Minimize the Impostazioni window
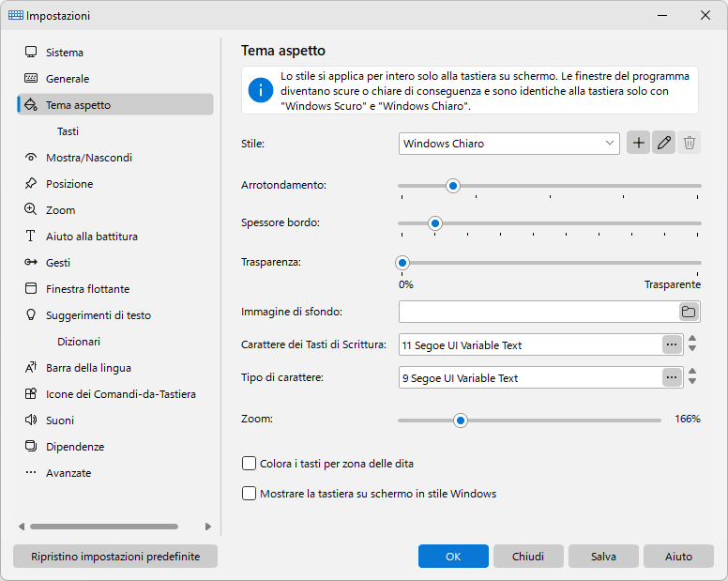728x581 pixels. (x=662, y=15)
